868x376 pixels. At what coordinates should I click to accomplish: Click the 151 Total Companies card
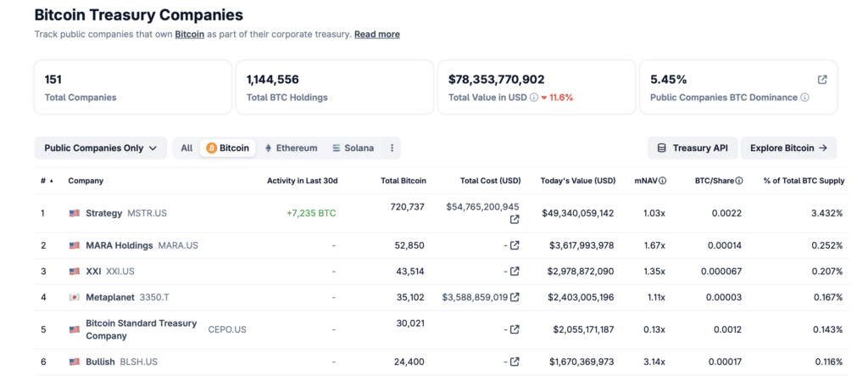click(133, 87)
